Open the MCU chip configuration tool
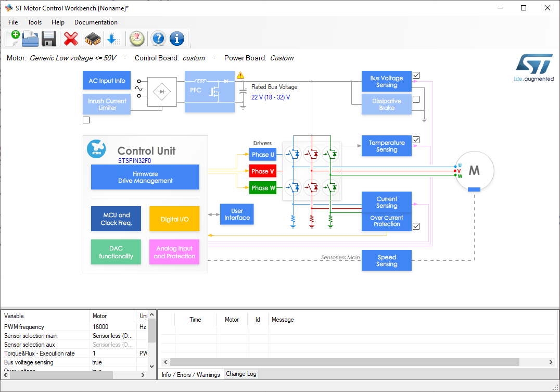The image size is (560, 392). point(92,38)
